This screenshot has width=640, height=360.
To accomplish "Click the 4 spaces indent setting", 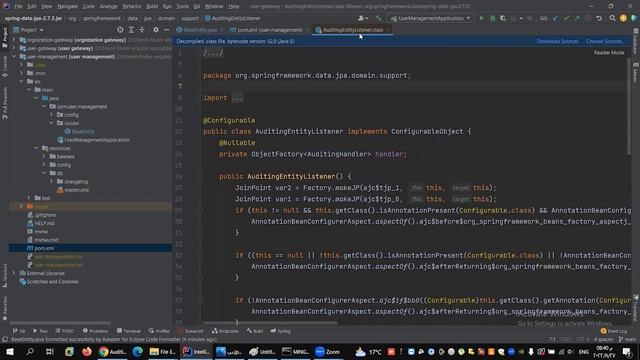I will pos(603,339).
